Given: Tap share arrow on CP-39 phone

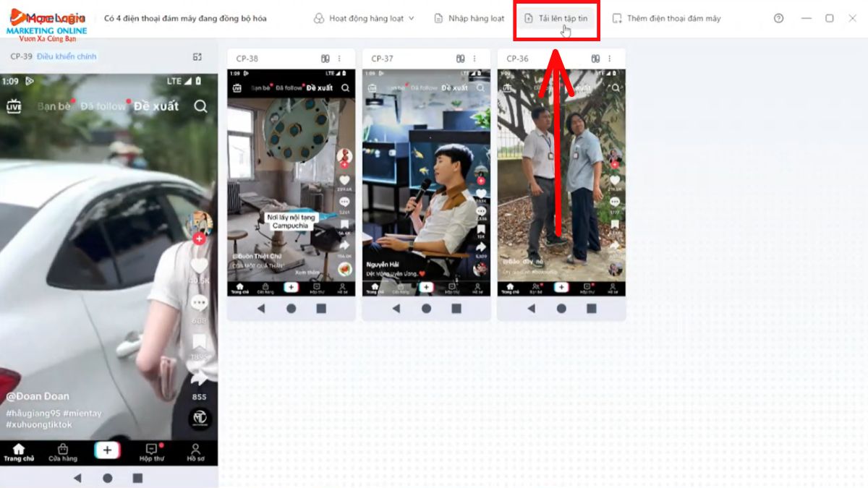Looking at the screenshot, I should [199, 378].
